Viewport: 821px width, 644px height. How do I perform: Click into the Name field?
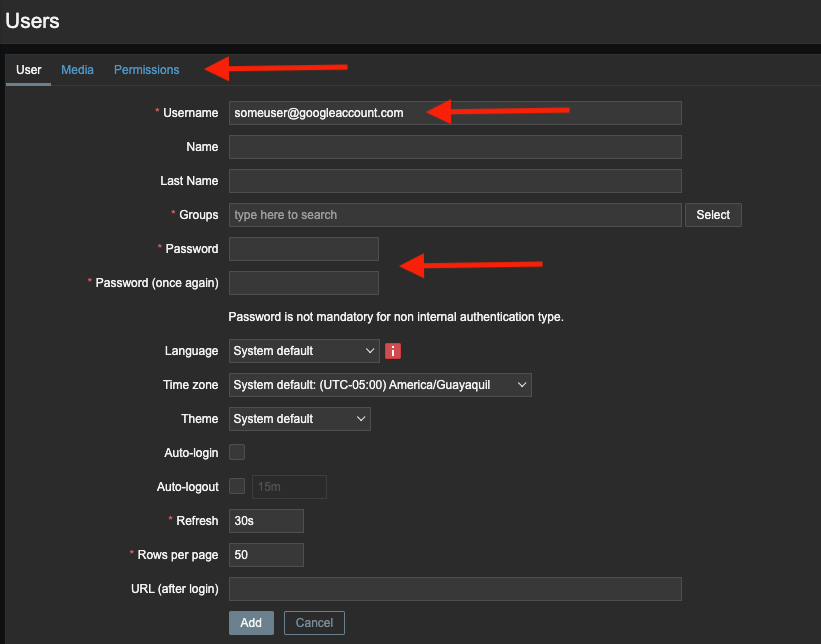tap(455, 147)
